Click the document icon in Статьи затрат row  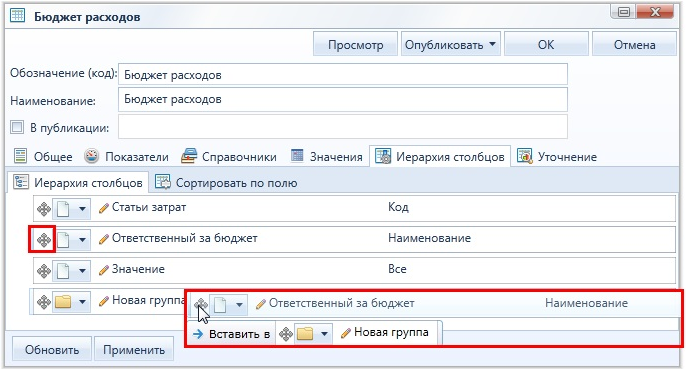pos(63,209)
